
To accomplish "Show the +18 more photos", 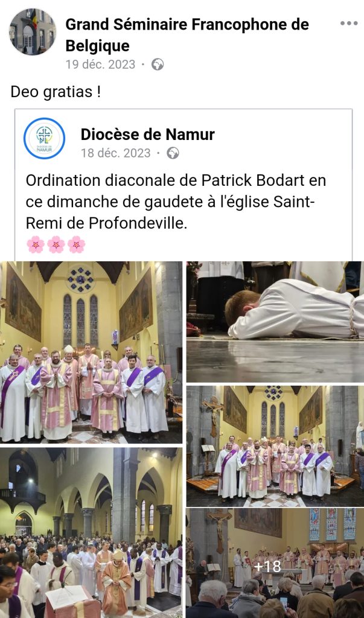I will pyautogui.click(x=275, y=563).
